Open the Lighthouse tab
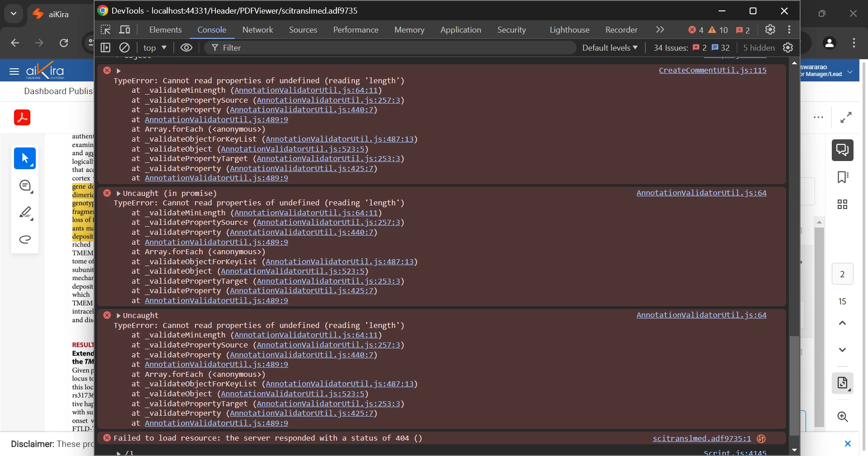 pyautogui.click(x=569, y=30)
